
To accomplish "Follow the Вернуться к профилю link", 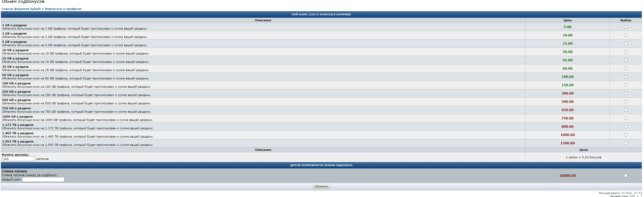I will [x=63, y=9].
